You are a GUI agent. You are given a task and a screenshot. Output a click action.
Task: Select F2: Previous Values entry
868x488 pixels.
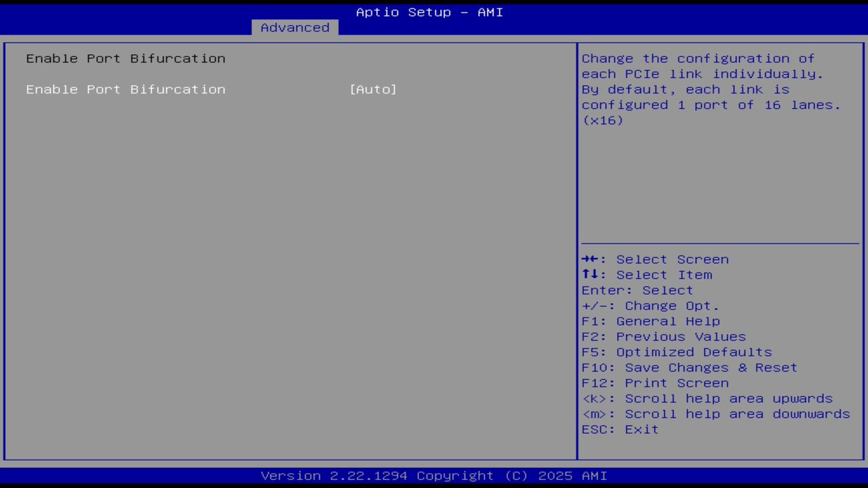click(663, 336)
